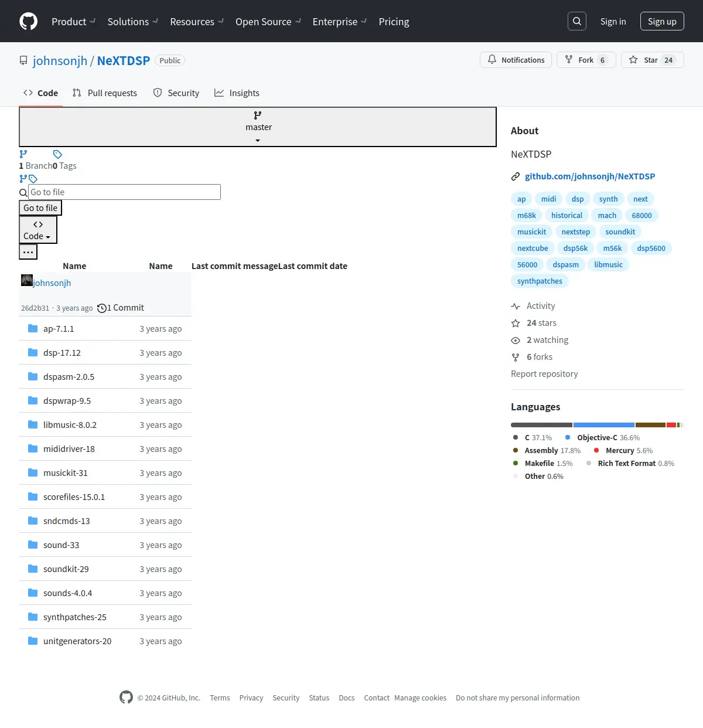This screenshot has height=728, width=703.
Task: Click the commit history clock icon
Action: (102, 308)
